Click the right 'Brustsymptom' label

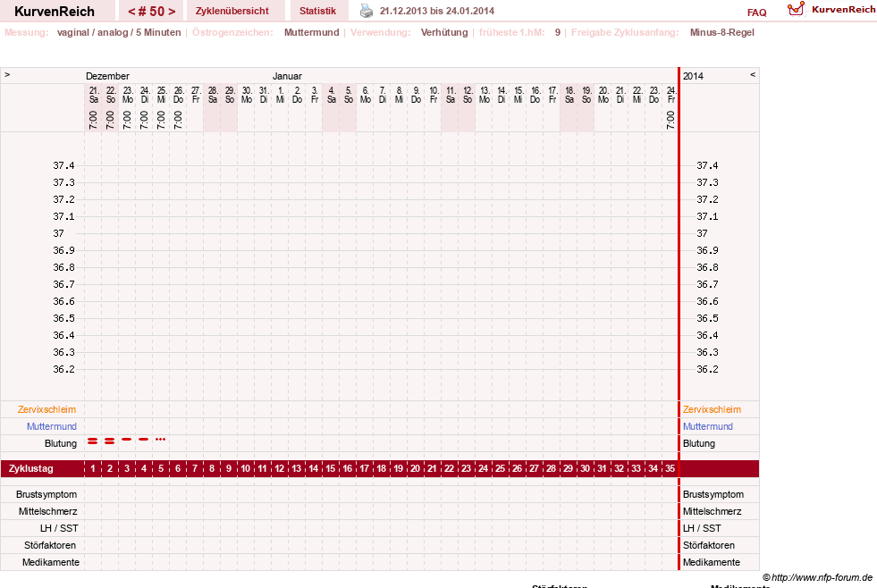point(713,495)
